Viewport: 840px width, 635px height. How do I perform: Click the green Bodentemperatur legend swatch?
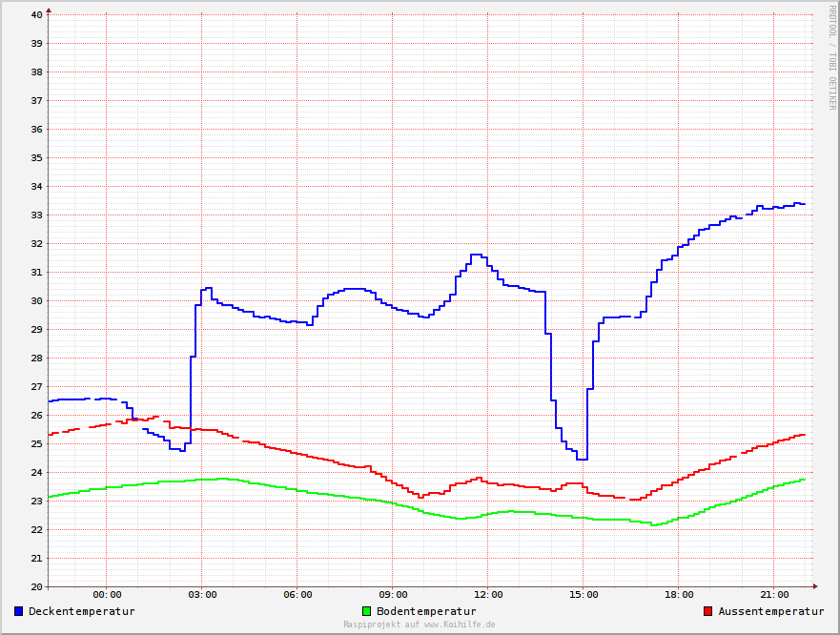[366, 611]
